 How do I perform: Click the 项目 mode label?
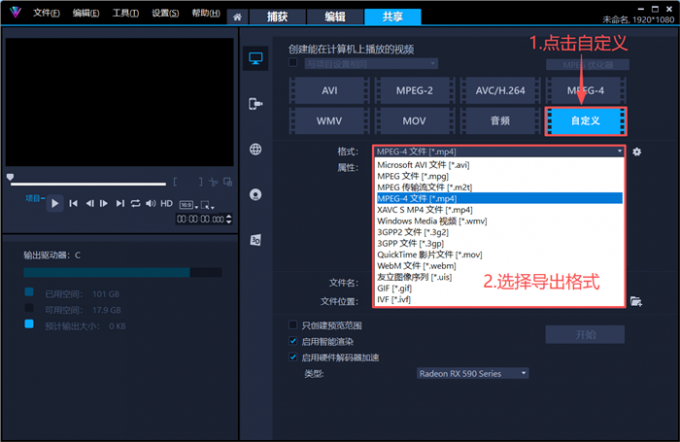point(35,198)
